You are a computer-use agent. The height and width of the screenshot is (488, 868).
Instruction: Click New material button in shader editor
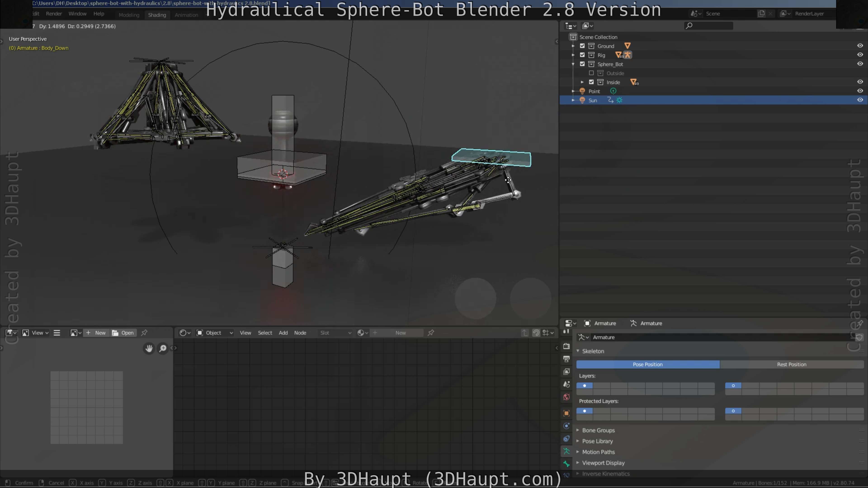[397, 333]
